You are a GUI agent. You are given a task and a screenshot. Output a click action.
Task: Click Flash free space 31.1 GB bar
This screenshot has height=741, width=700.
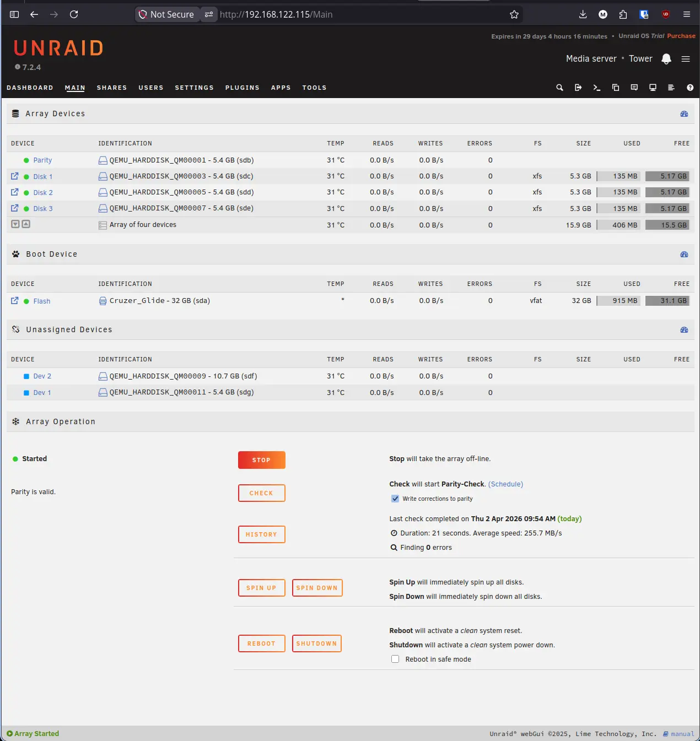tap(667, 301)
